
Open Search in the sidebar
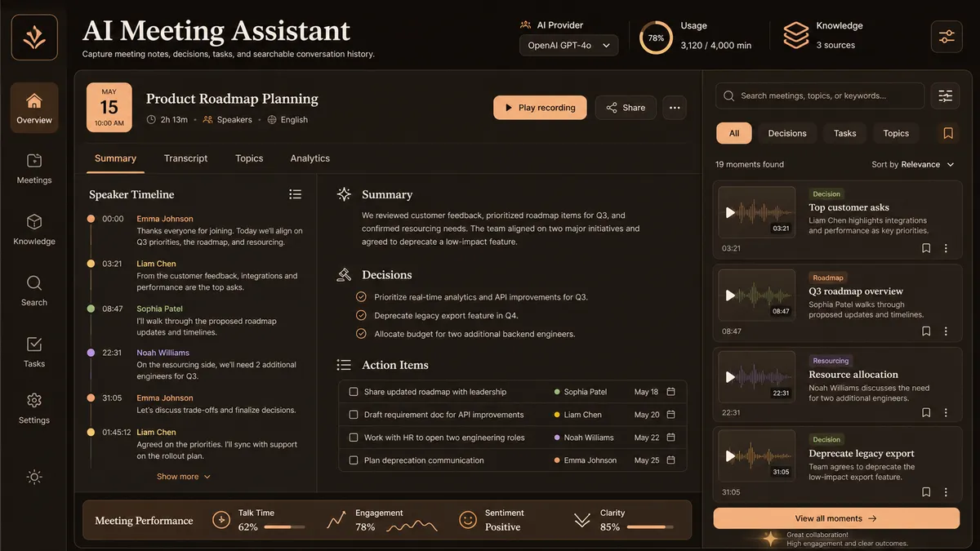coord(34,291)
